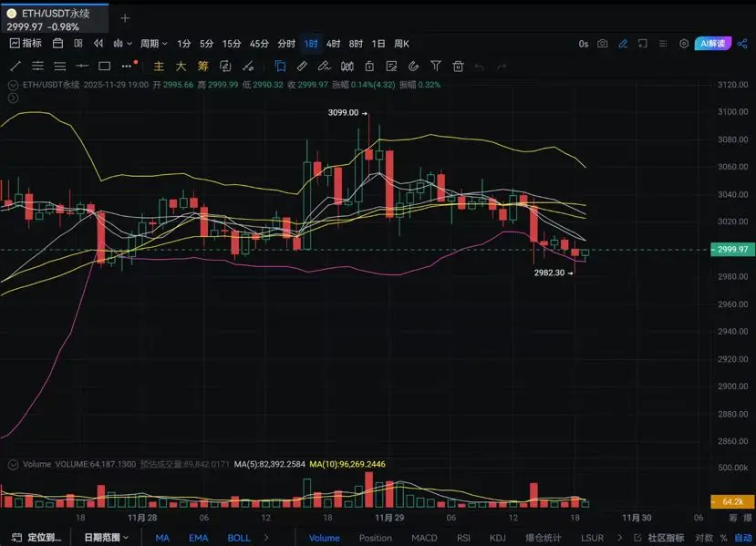Click the camera screenshot icon
The height and width of the screenshot is (546, 756).
click(x=602, y=44)
